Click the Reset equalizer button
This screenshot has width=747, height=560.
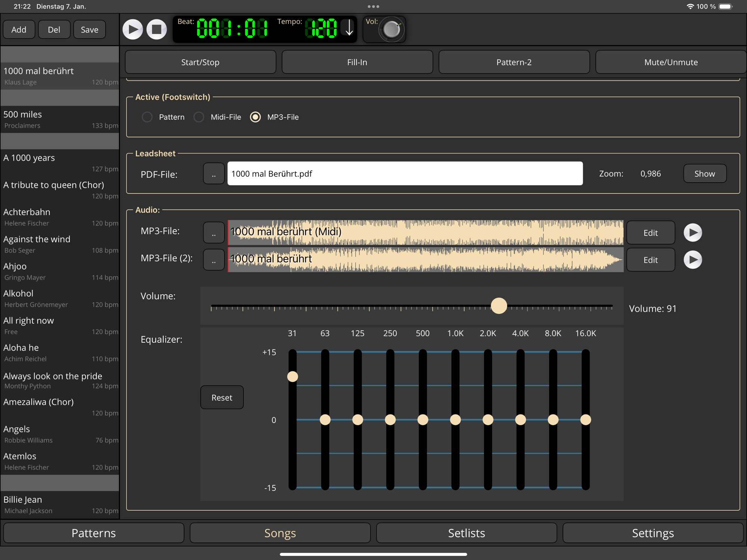pos(222,398)
